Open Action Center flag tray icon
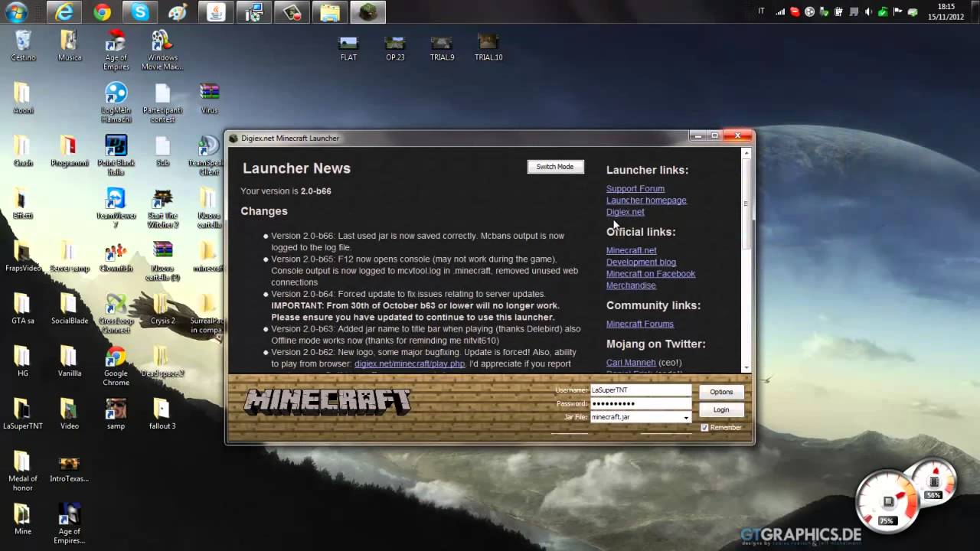The width and height of the screenshot is (980, 551). [897, 11]
